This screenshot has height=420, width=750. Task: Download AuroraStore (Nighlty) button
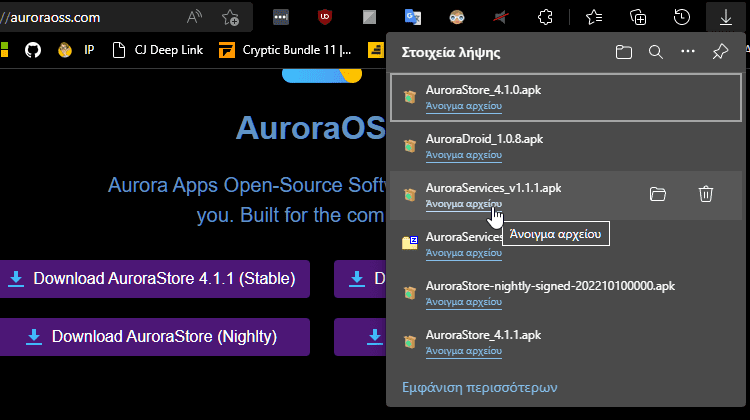pyautogui.click(x=154, y=337)
